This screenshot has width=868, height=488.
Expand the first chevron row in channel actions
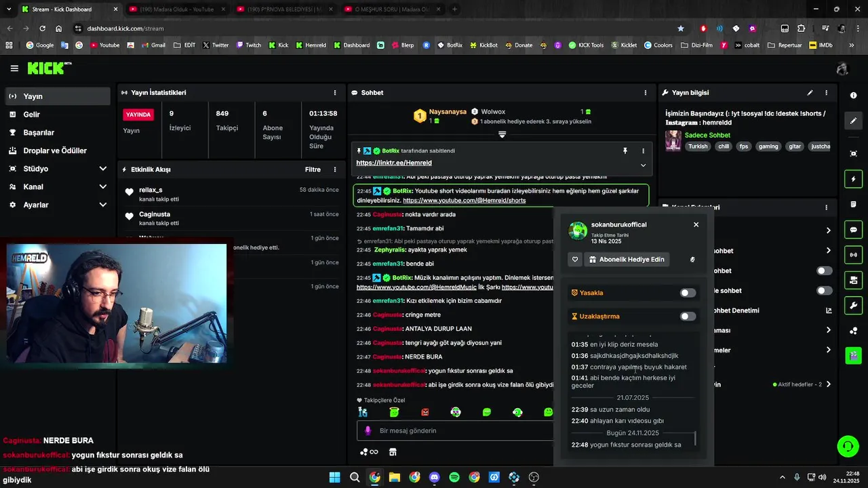828,230
